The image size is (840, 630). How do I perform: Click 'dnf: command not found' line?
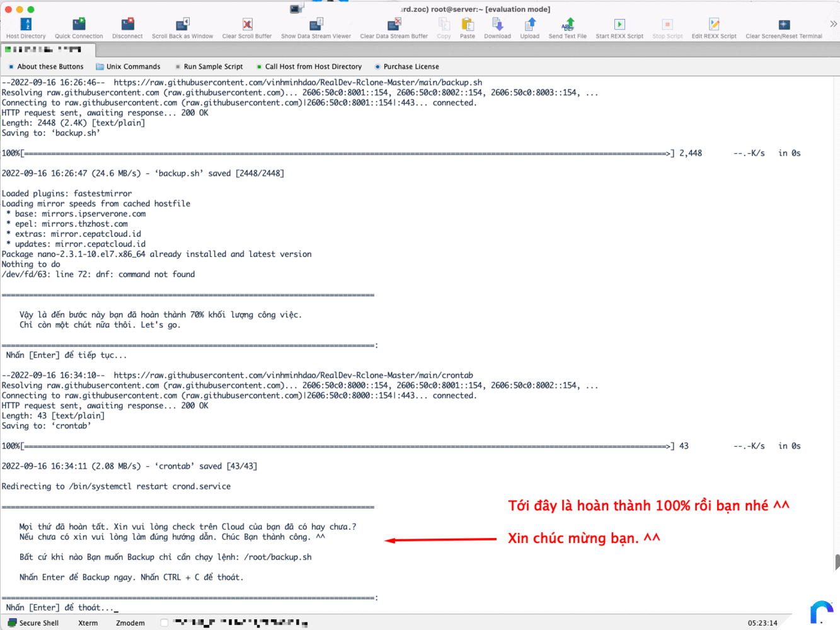(x=98, y=275)
